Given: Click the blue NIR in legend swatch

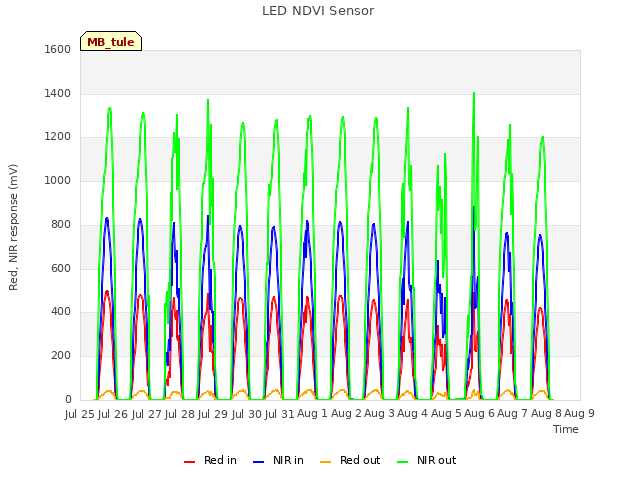Looking at the screenshot, I should tap(258, 462).
